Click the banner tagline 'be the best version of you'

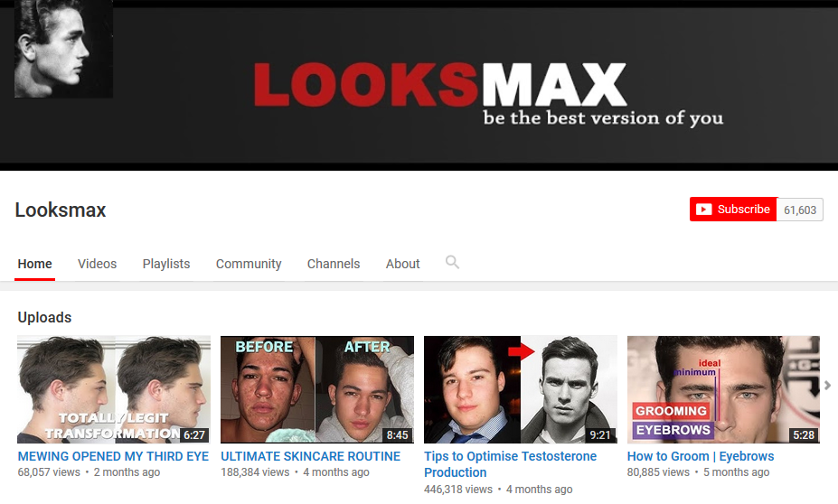pyautogui.click(x=603, y=118)
